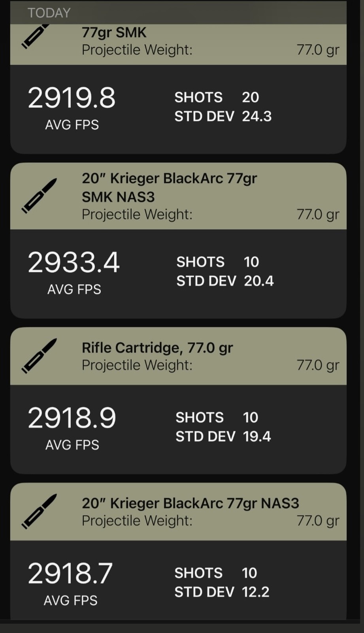Tap the 2918.7 average FPS reading

(x=70, y=573)
